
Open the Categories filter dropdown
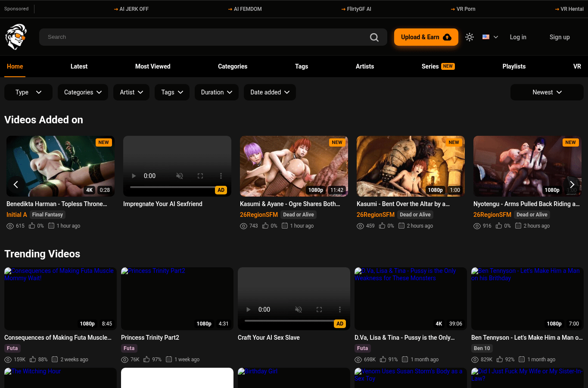[83, 92]
